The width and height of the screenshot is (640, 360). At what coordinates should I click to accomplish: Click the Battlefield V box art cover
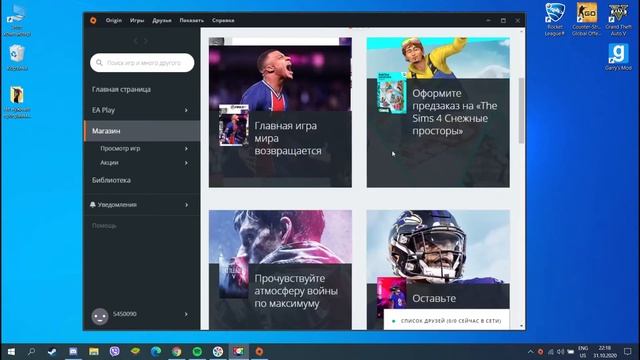(x=233, y=279)
